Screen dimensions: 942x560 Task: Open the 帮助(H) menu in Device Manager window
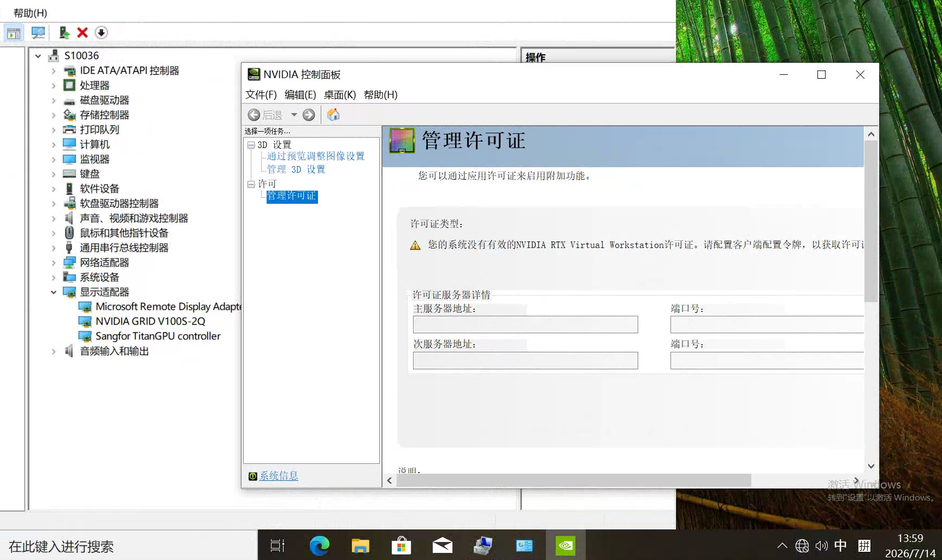tap(30, 13)
